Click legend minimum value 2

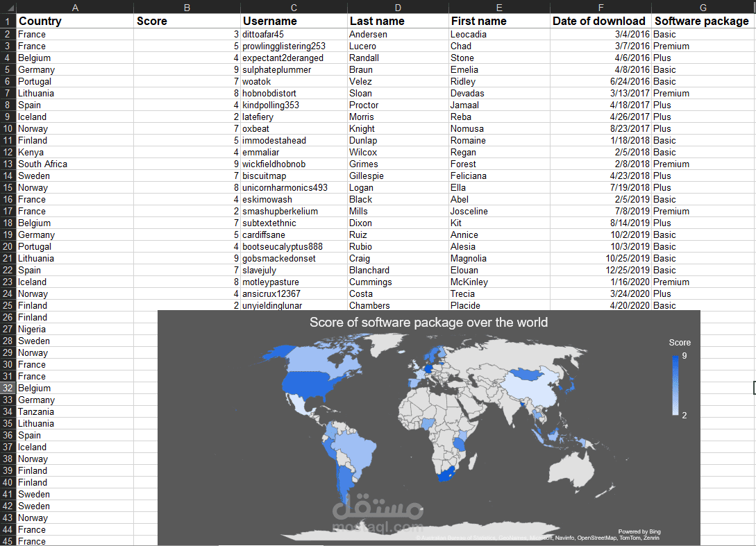click(684, 416)
